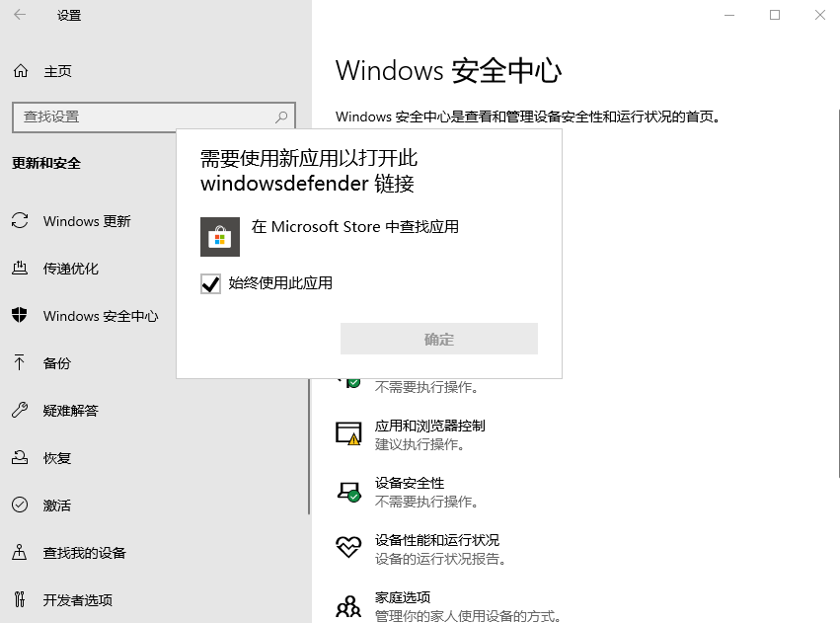This screenshot has width=840, height=623.
Task: Click the 疑难解答 wrench icon
Action: coord(20,410)
